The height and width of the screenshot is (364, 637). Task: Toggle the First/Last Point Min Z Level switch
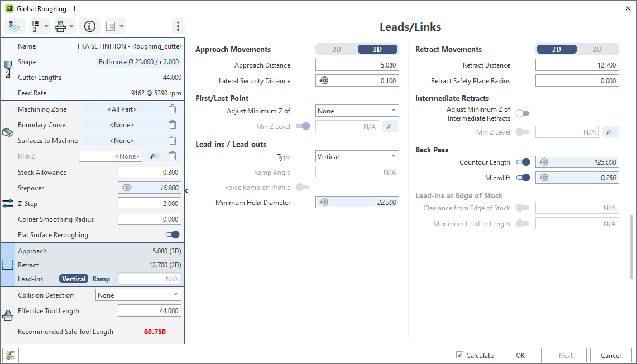(303, 126)
